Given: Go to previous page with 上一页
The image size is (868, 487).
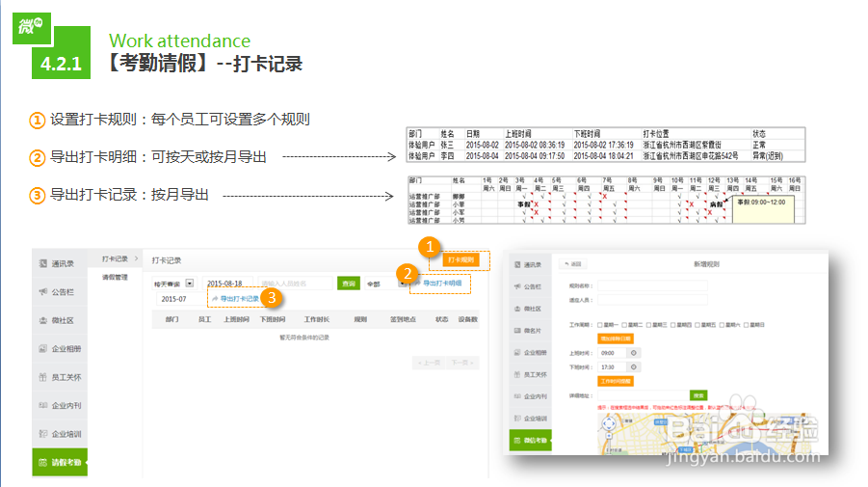Looking at the screenshot, I should 429,363.
